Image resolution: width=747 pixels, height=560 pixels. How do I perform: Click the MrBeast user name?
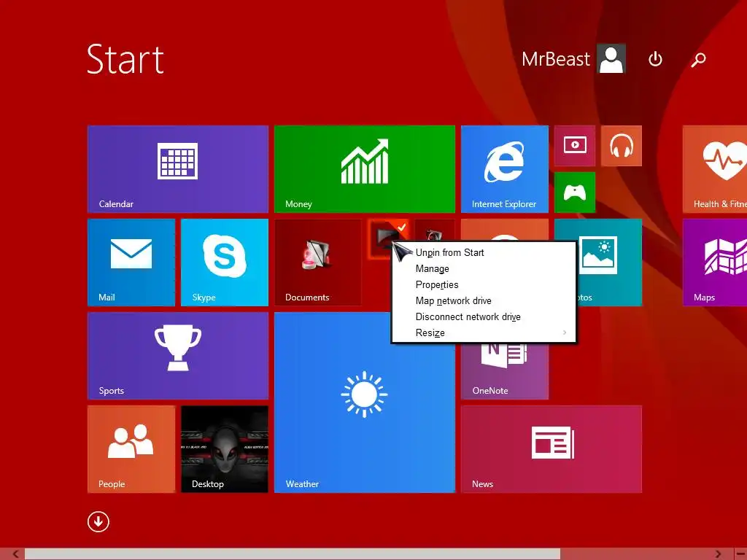tap(555, 60)
